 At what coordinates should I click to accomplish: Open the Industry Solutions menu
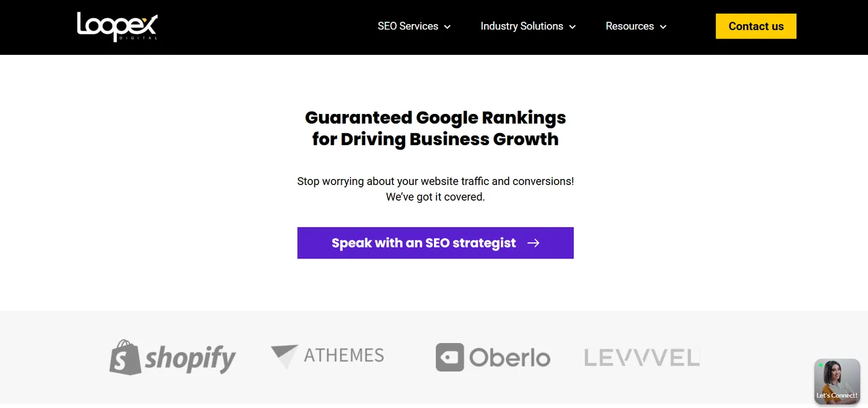528,27
